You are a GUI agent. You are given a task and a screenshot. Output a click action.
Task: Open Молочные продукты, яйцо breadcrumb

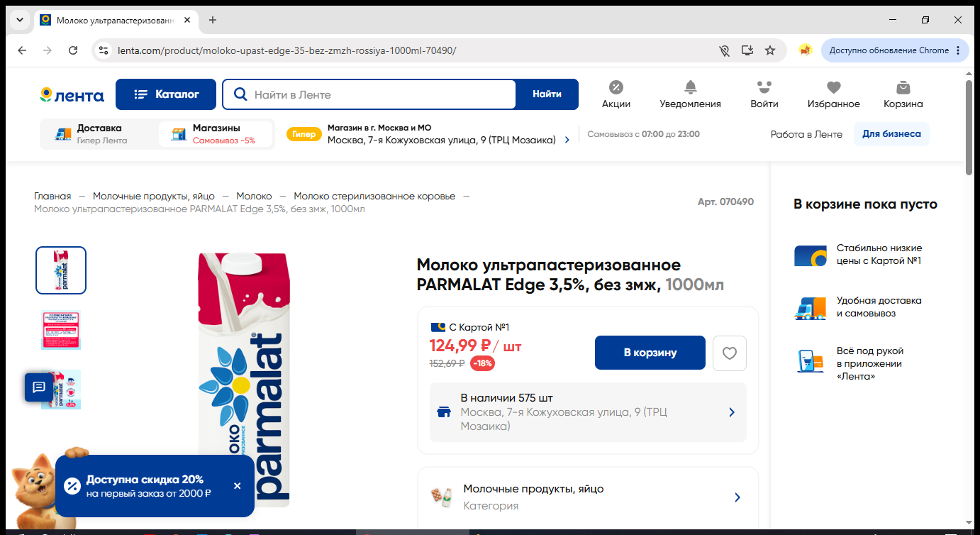154,196
